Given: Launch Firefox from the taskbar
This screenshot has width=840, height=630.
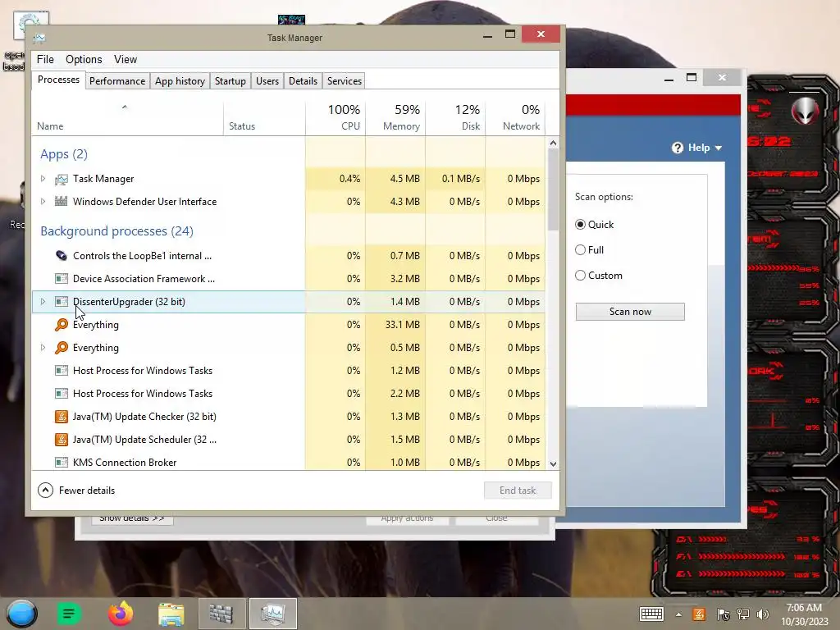Looking at the screenshot, I should pyautogui.click(x=121, y=614).
